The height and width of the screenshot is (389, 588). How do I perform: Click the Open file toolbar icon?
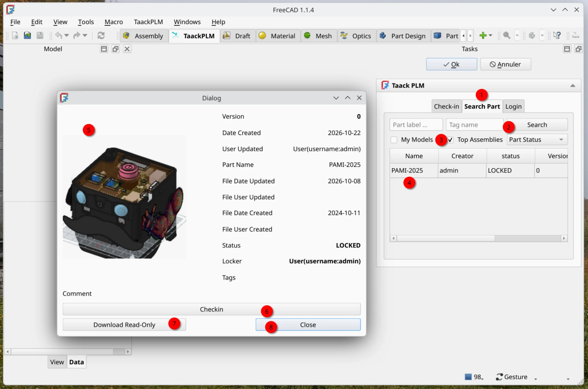coord(27,36)
